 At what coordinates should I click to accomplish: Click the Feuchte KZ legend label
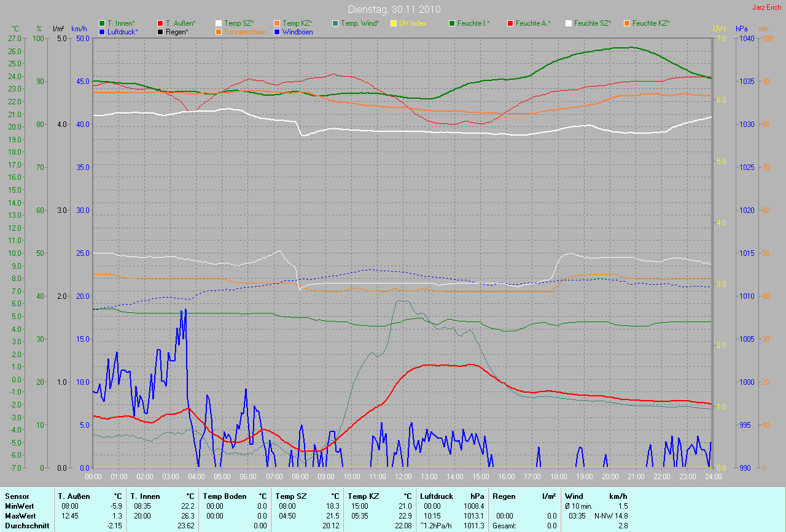[x=651, y=23]
